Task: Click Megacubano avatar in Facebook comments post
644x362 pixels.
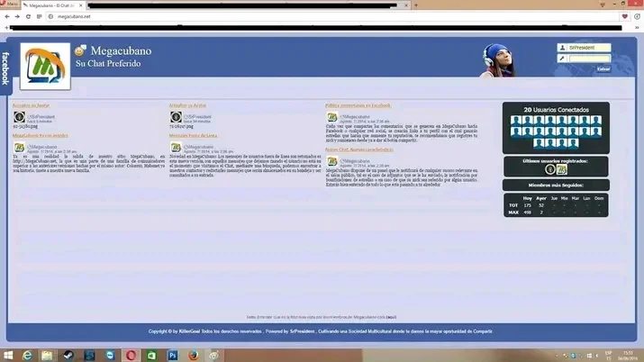Action: point(331,117)
